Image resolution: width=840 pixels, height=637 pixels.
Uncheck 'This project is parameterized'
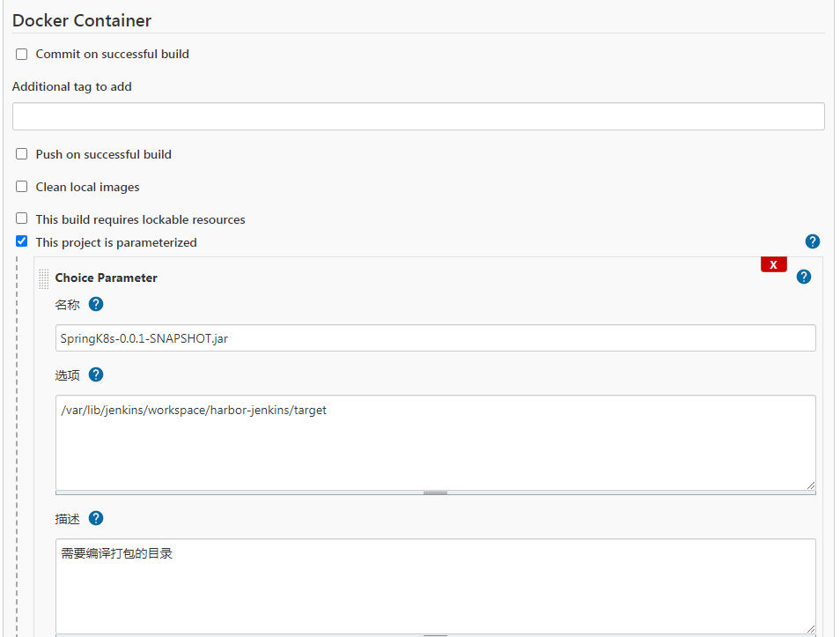(x=22, y=241)
